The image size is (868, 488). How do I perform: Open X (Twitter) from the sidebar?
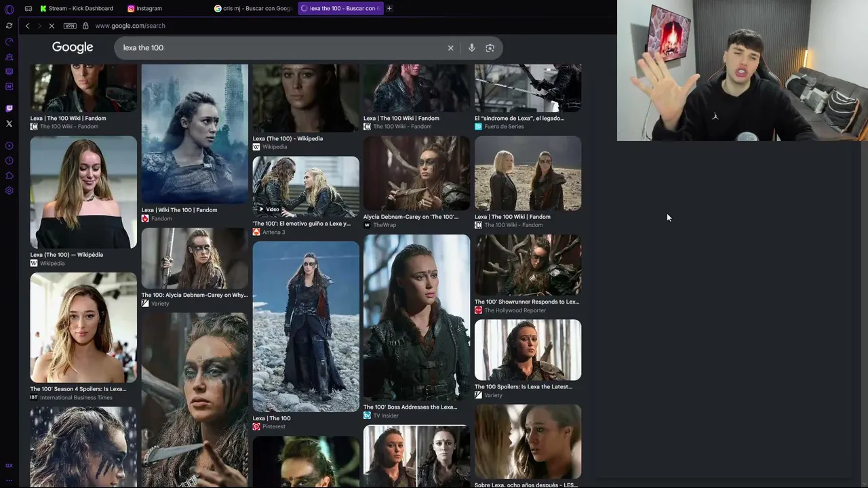pos(9,123)
